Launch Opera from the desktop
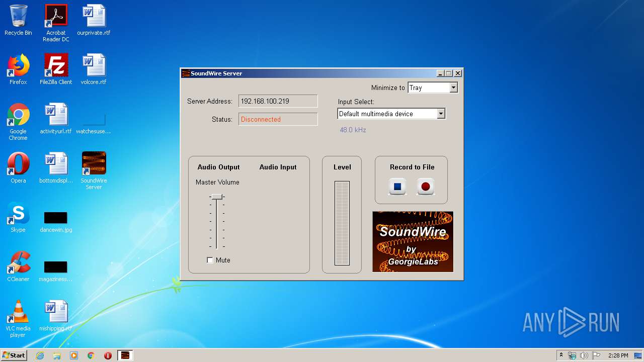644x362 pixels. 18,168
